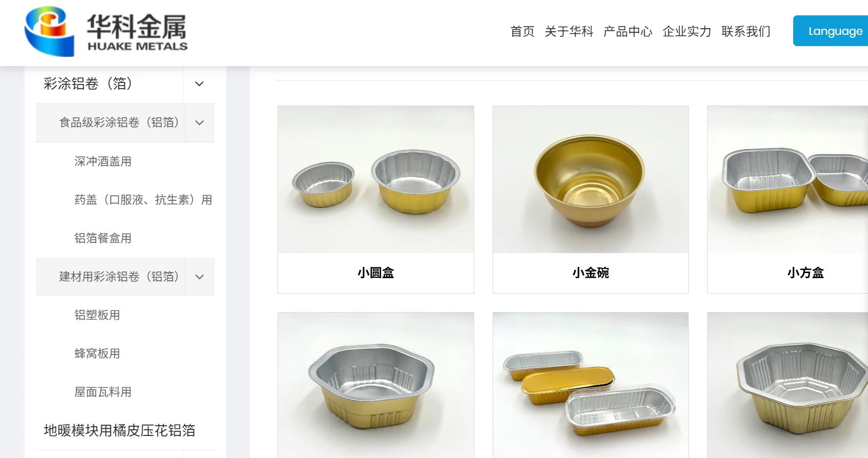868x458 pixels.
Task: Click the 小方盒 product title
Action: (806, 273)
